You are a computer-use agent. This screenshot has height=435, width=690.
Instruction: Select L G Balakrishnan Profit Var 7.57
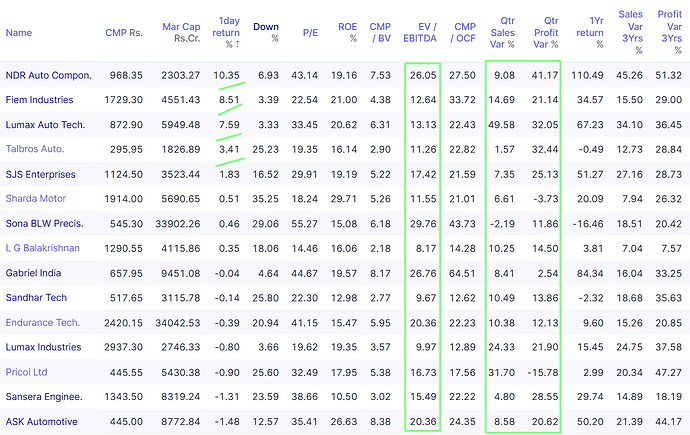tap(672, 248)
